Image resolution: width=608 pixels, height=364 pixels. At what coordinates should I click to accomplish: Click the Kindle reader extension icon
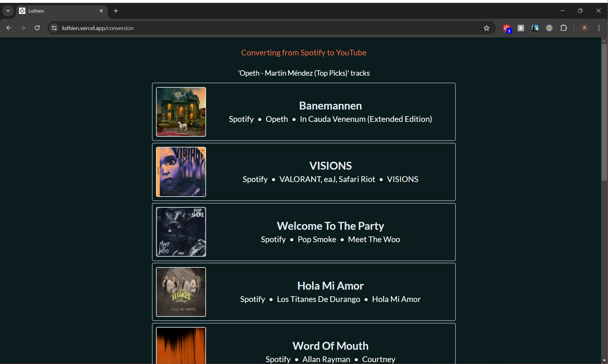tap(535, 28)
